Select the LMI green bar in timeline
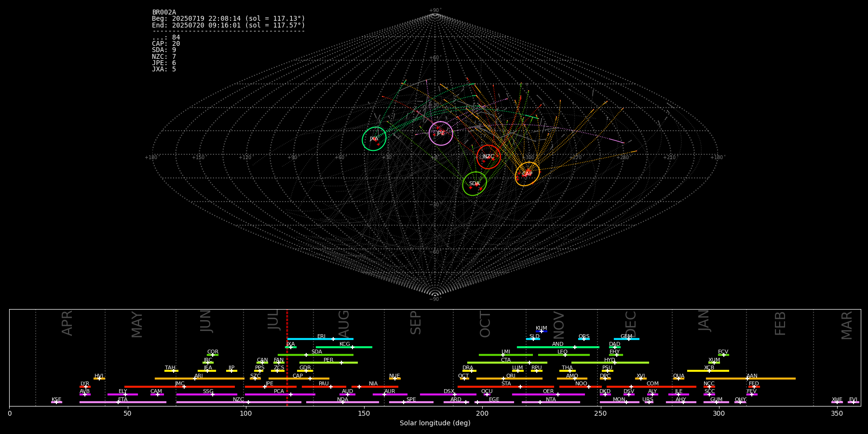 pyautogui.click(x=506, y=355)
